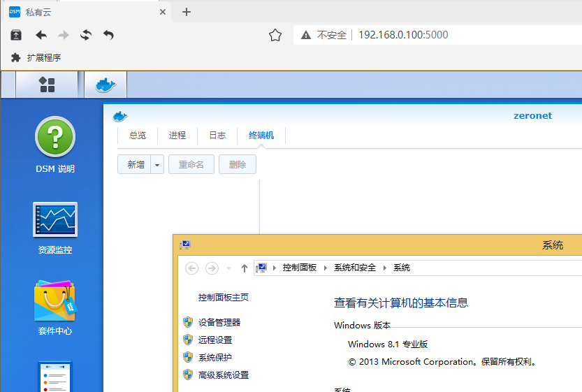Select the 进程 tab
The height and width of the screenshot is (392, 582).
click(x=177, y=136)
